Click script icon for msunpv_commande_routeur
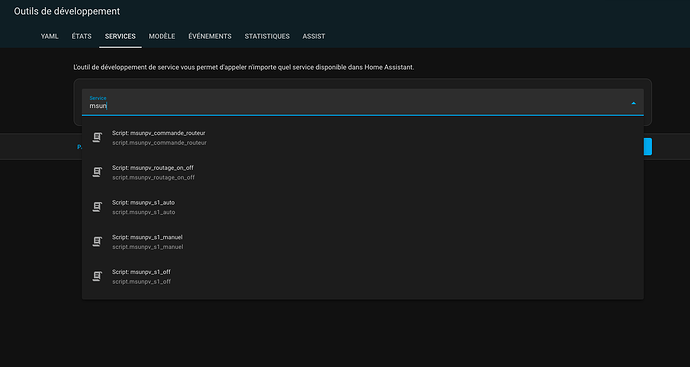This screenshot has height=367, width=690. (97, 138)
